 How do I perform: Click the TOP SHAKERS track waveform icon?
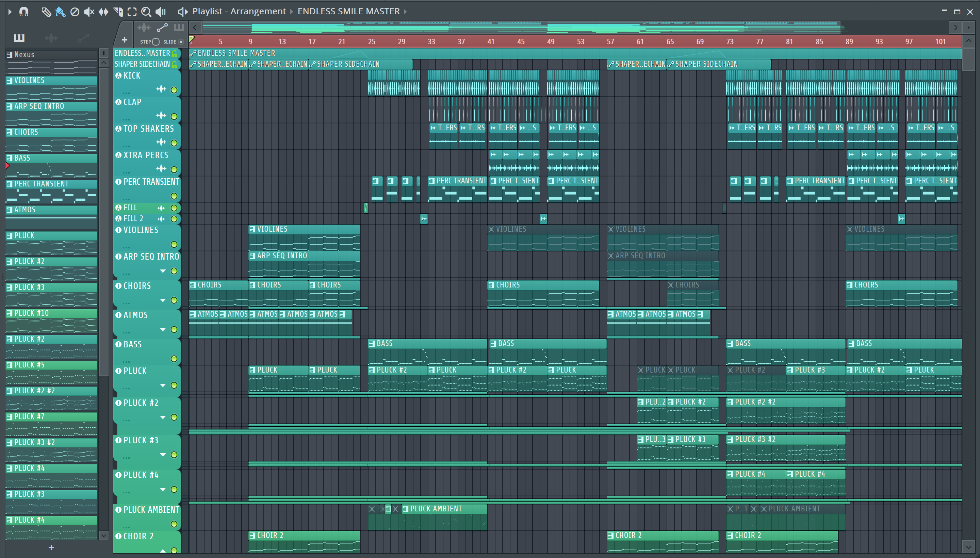click(x=161, y=142)
